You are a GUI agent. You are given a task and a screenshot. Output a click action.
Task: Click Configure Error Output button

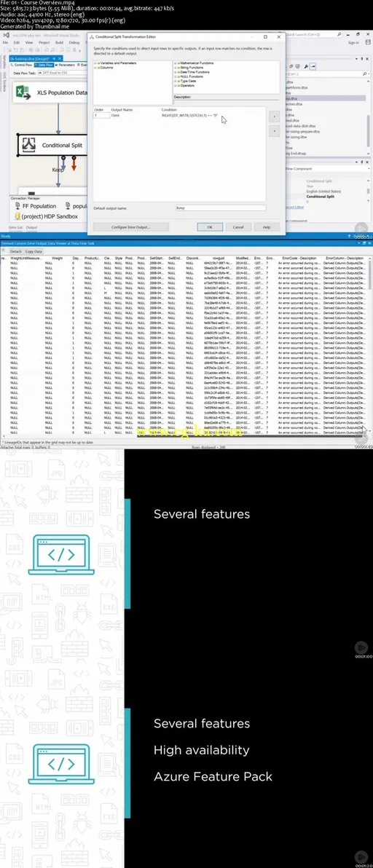131,227
